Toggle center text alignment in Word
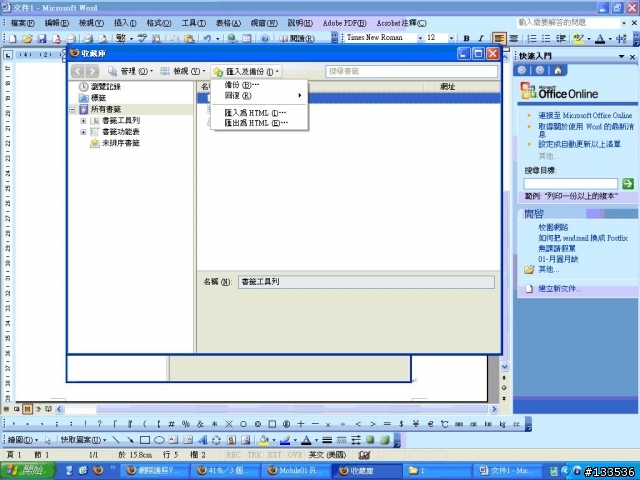Image resolution: width=640 pixels, height=480 pixels. tap(513, 38)
